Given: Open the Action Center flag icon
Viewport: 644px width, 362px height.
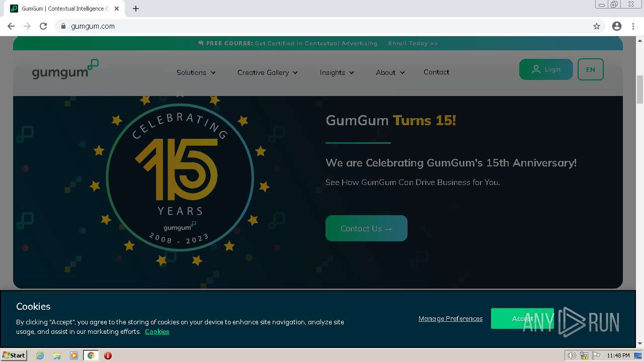Looking at the screenshot, I should coord(596,355).
